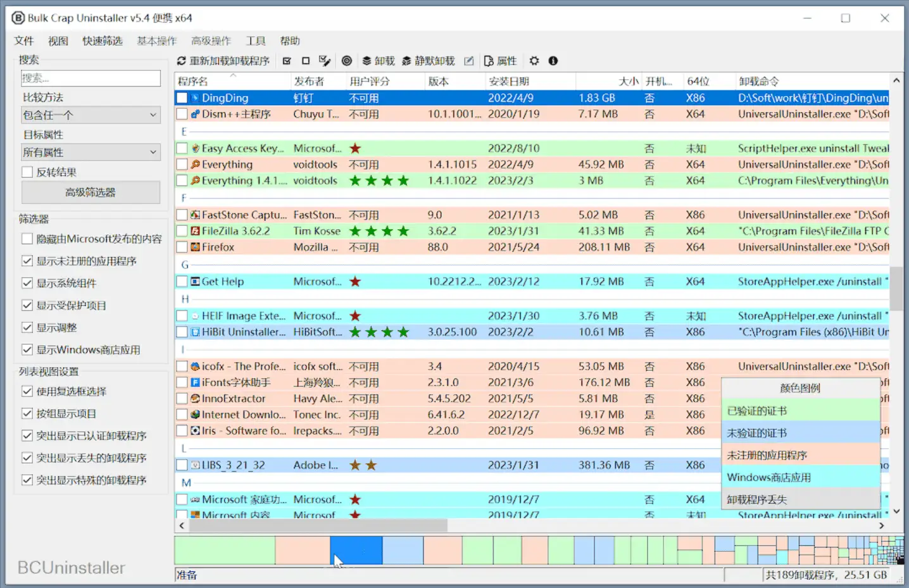Click the 搜索 search input field

[91, 78]
